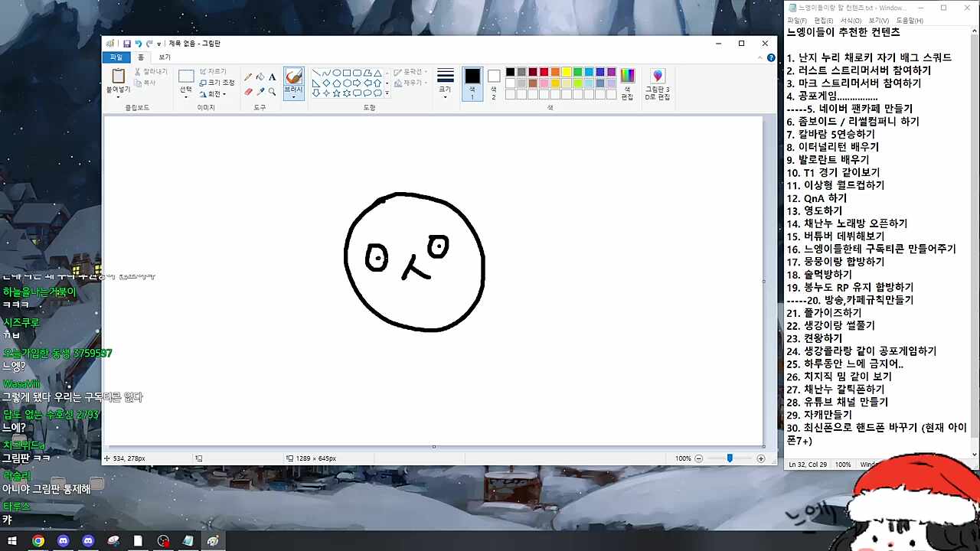Switch to the 홈 ribbon tab
980x551 pixels.
click(x=141, y=57)
